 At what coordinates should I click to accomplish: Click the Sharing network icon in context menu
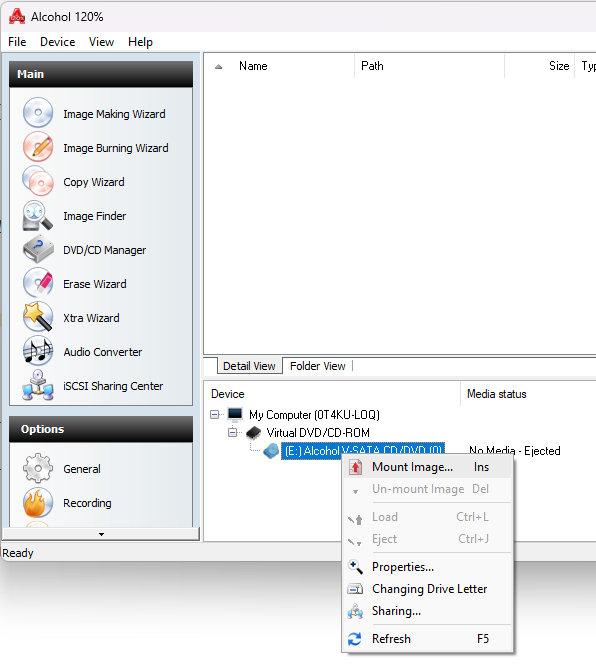click(x=355, y=611)
